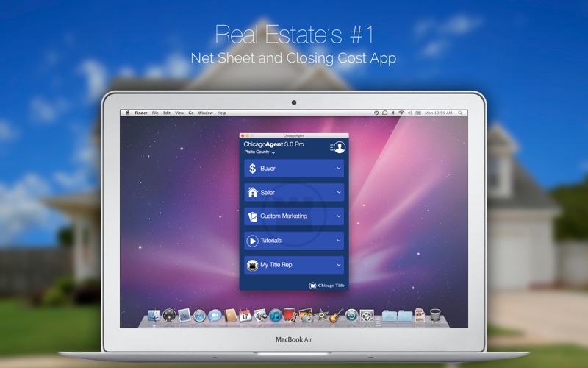588x368 pixels.
Task: Click the Tutorials button label
Action: [x=270, y=241]
